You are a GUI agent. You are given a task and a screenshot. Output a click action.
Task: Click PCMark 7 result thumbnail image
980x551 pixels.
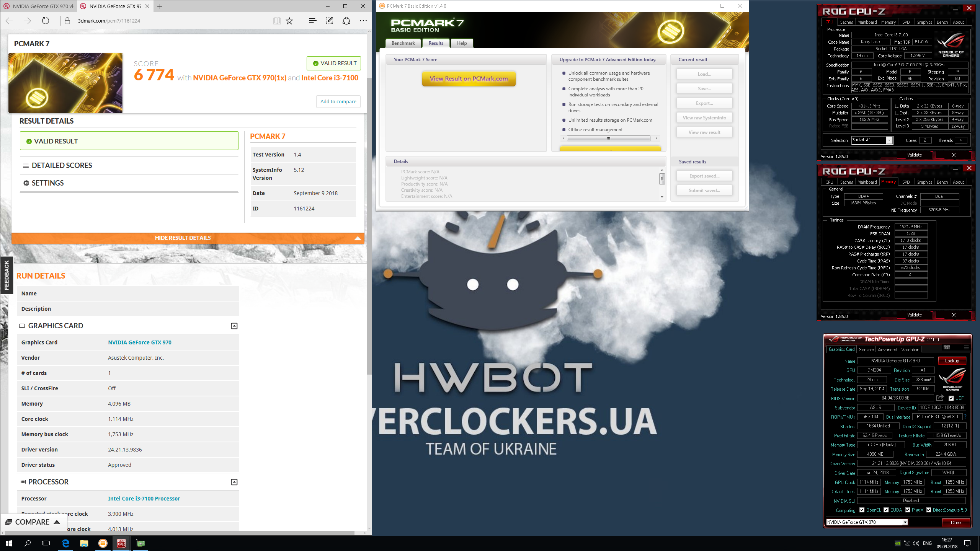click(x=65, y=83)
